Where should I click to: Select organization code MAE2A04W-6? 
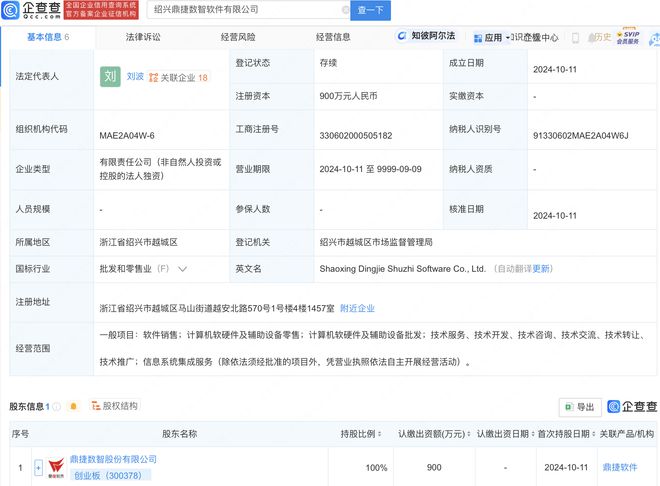127,135
